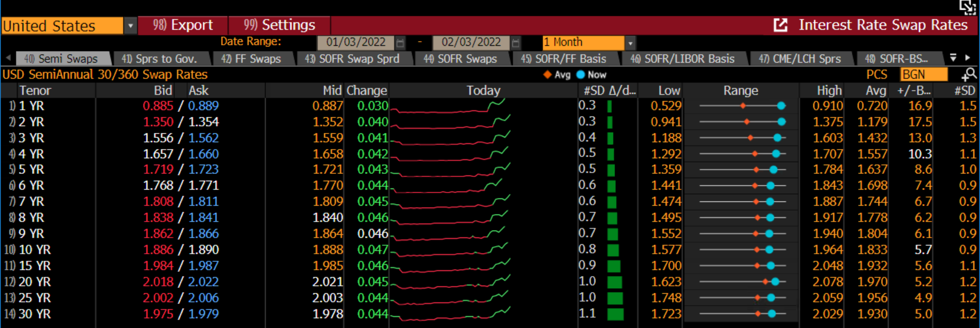Open calendar picker for end date 02/03/2022
Image resolution: width=980 pixels, height=328 pixels.
516,43
